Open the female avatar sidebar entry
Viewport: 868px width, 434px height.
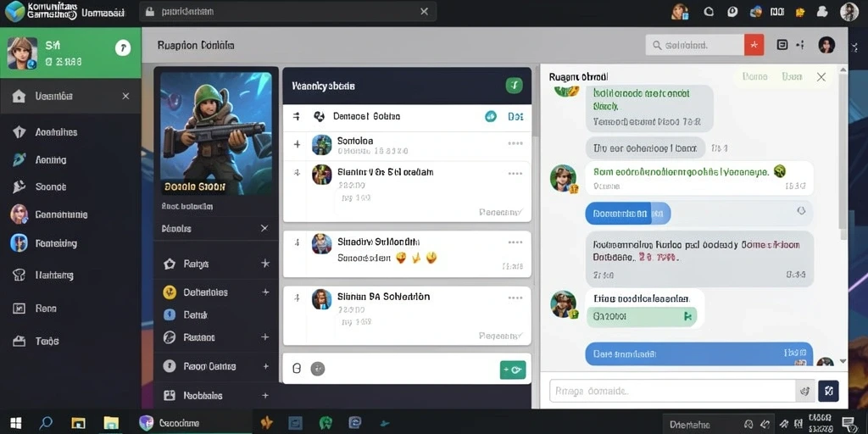(19, 214)
